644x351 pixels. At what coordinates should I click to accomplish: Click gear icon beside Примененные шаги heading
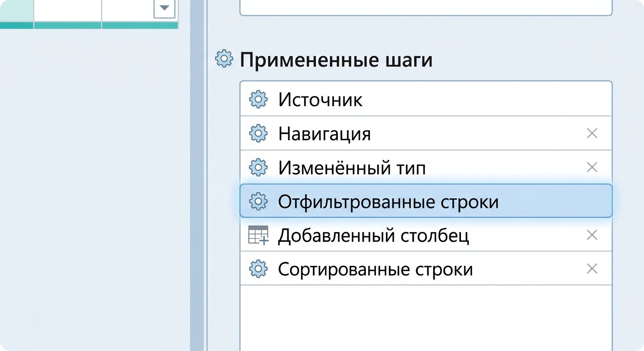[x=224, y=59]
